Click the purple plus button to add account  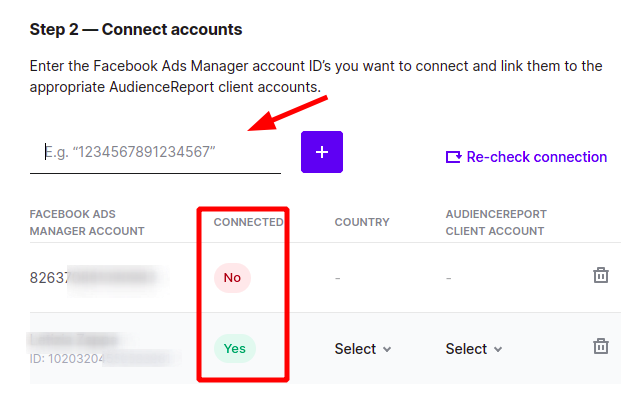pos(322,152)
